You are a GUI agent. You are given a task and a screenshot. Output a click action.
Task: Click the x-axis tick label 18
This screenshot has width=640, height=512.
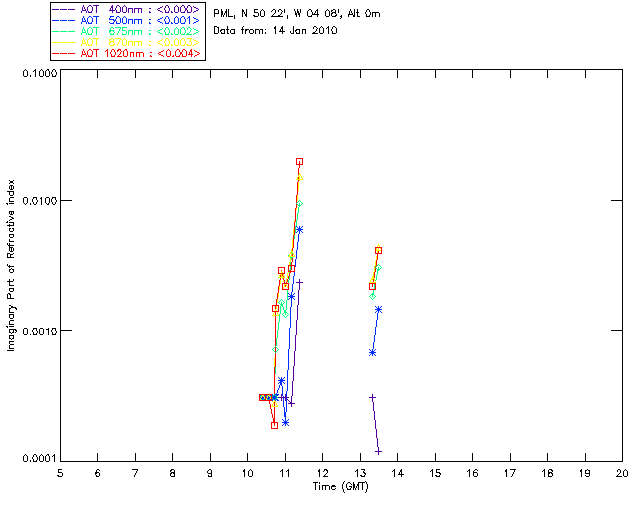click(x=547, y=473)
